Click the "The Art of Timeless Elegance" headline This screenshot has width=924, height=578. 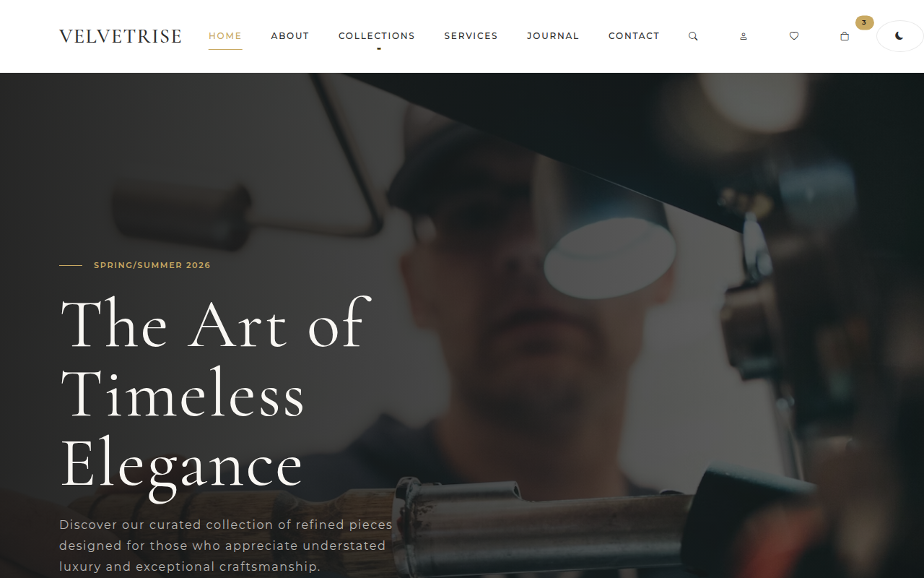coord(215,394)
